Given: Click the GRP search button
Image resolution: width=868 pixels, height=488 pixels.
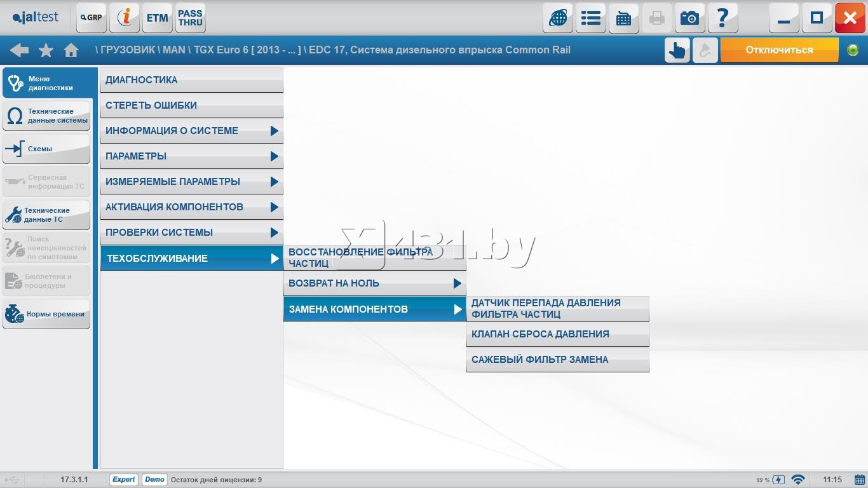Looking at the screenshot, I should 92,18.
